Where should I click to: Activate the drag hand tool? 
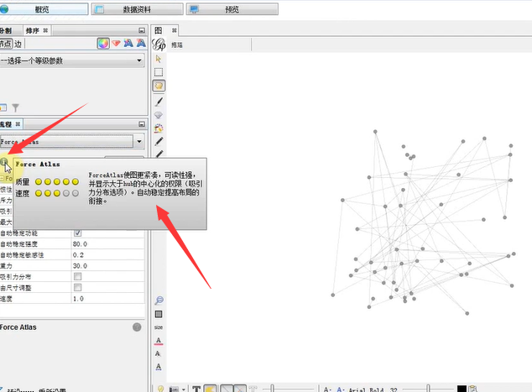[159, 86]
